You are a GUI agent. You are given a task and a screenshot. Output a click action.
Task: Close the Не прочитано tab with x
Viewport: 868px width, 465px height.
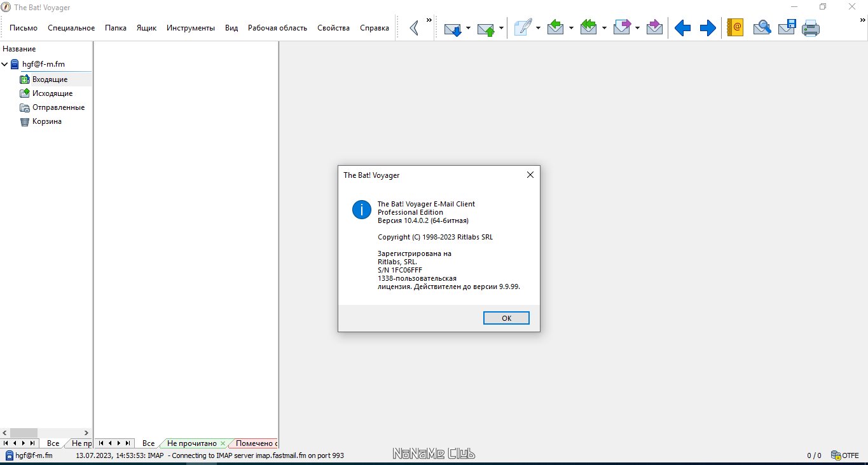[x=223, y=443]
